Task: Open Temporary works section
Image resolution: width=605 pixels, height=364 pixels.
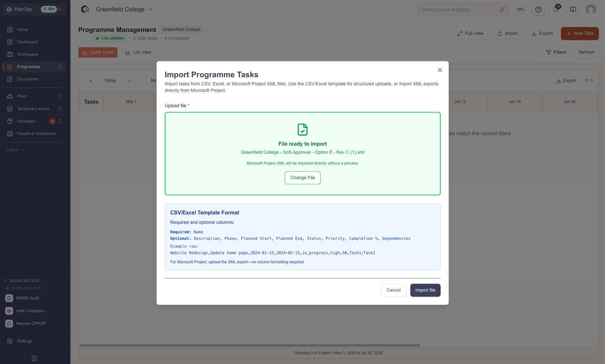Action: click(34, 109)
